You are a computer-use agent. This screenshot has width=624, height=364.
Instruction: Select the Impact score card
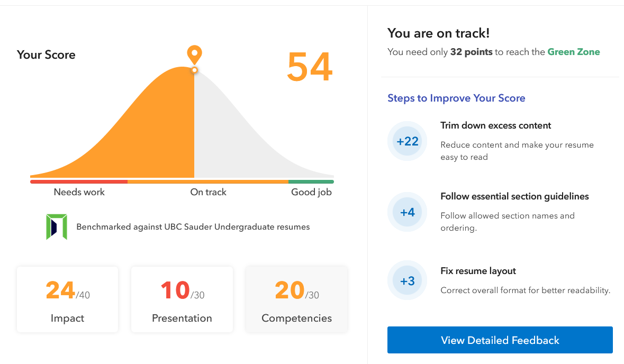[x=67, y=299]
